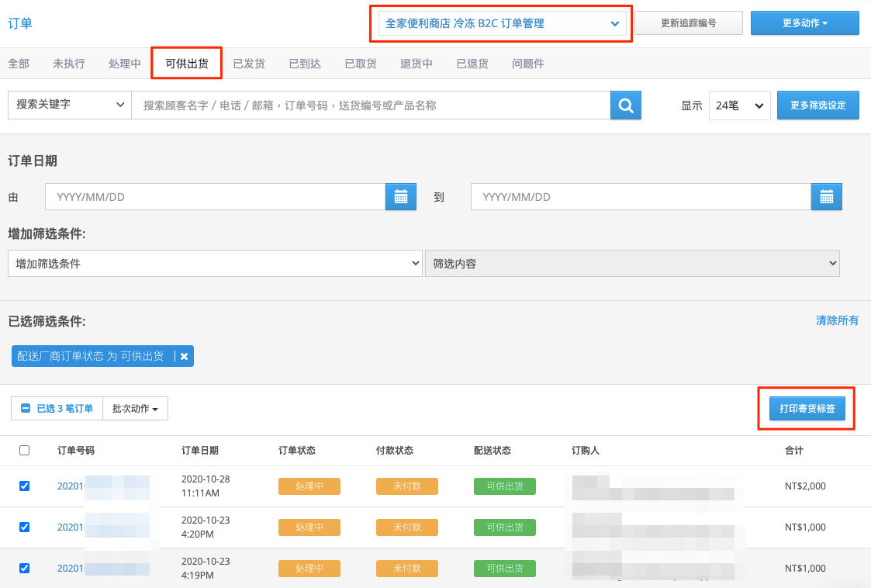Uncheck the 2020-10-23 4:20PM order checkbox
Screen dimensions: 871x588
[x=25, y=527]
